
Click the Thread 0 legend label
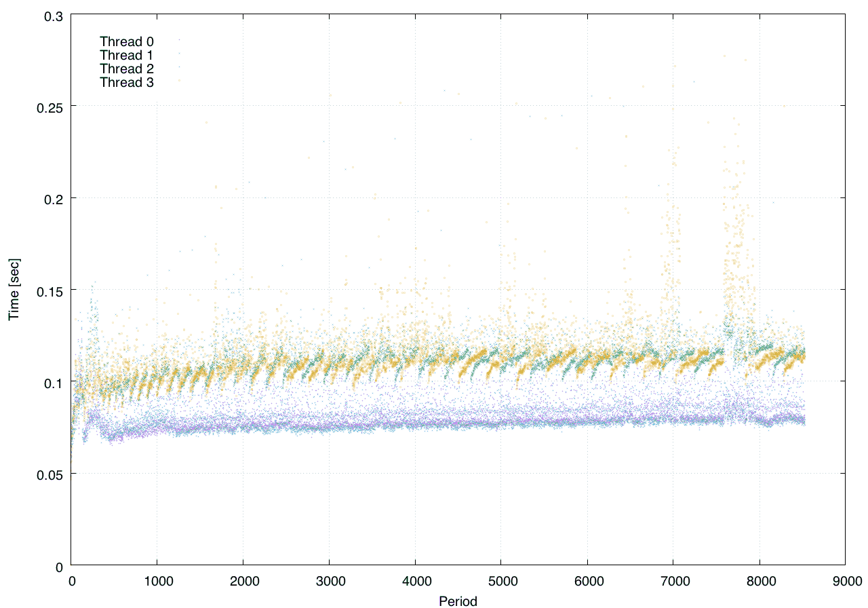pos(126,41)
